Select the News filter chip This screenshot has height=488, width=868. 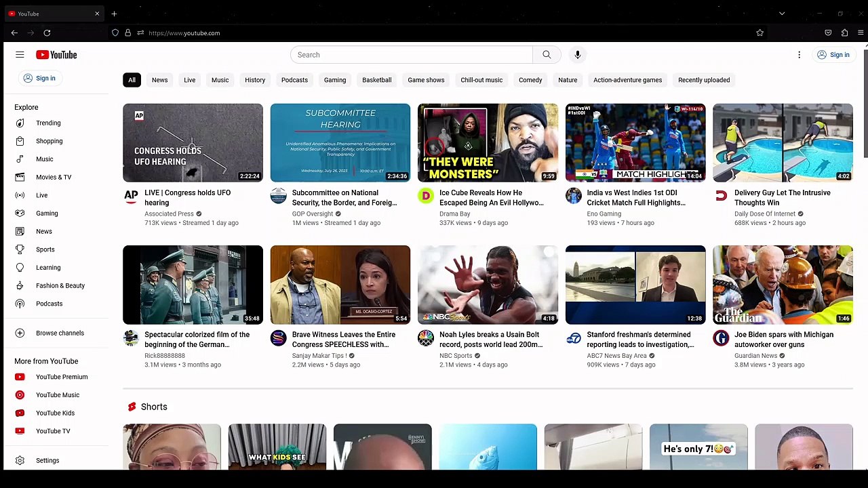[159, 80]
